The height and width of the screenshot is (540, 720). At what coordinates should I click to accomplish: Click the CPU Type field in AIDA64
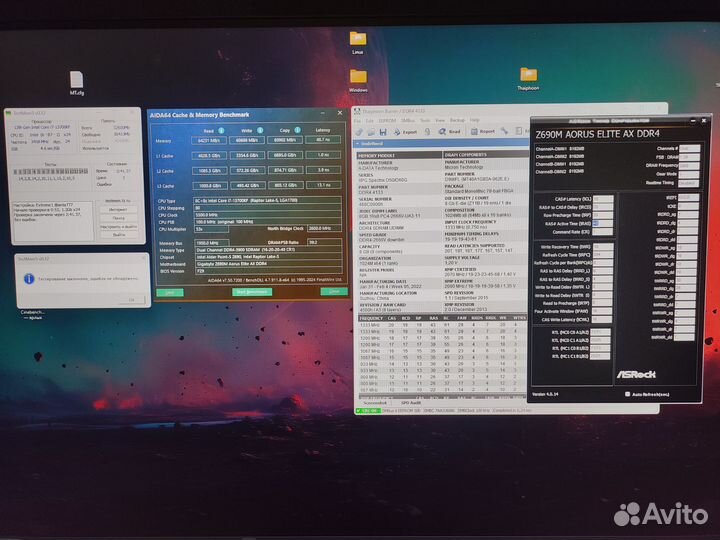(x=268, y=201)
